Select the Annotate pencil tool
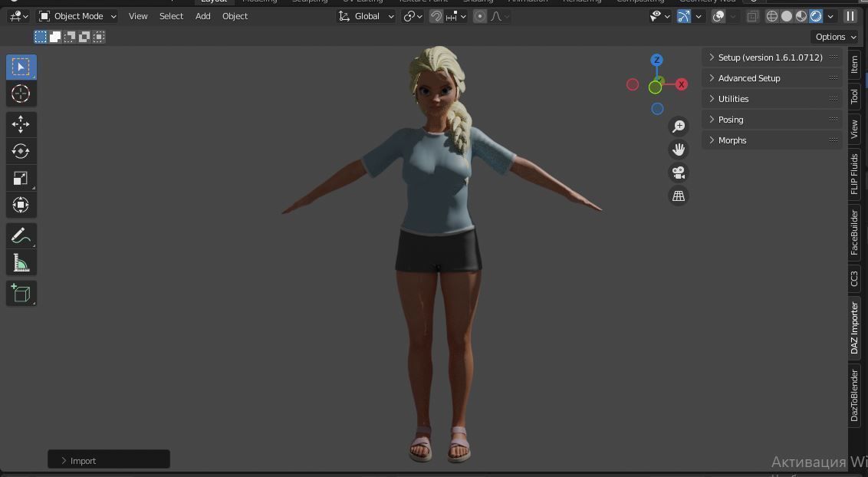Viewport: 868px width, 477px height. click(21, 235)
